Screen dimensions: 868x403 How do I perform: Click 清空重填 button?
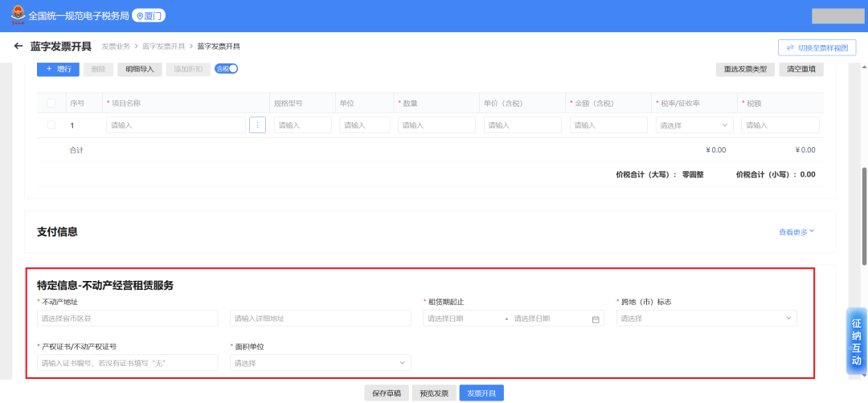(x=801, y=69)
